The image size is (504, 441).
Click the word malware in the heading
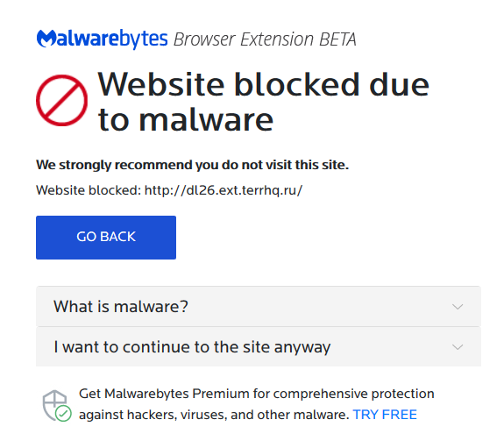(x=206, y=120)
